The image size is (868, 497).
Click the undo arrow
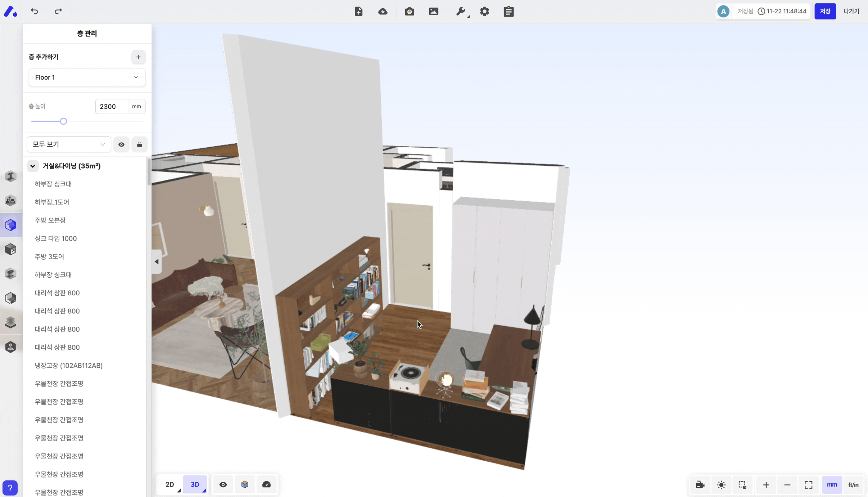click(x=35, y=12)
